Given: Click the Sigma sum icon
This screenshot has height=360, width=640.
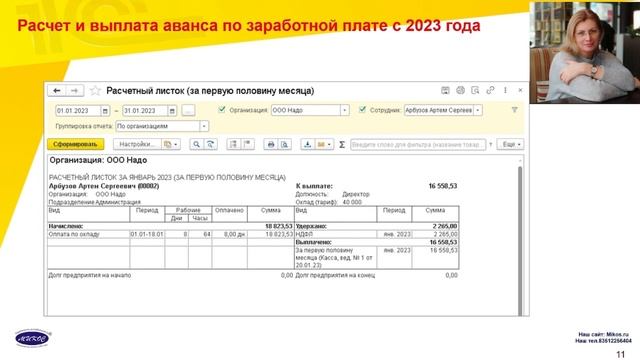Looking at the screenshot, I should click(x=342, y=144).
